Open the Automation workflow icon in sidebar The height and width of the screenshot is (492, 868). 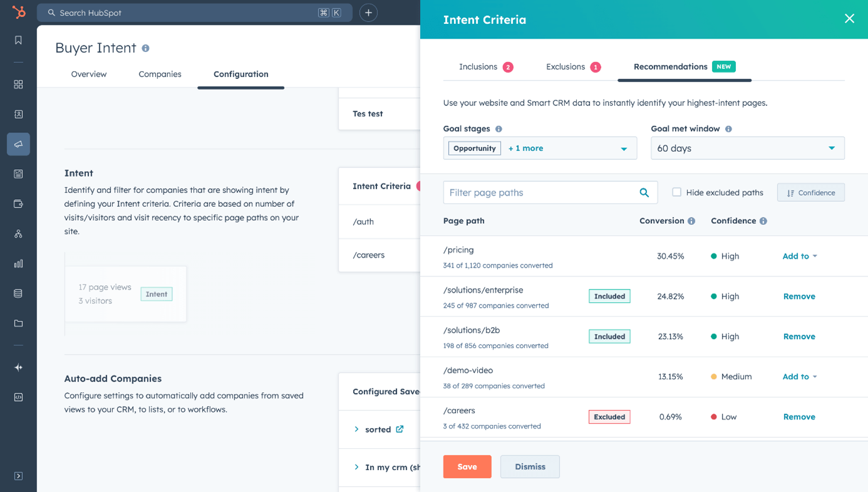point(18,234)
